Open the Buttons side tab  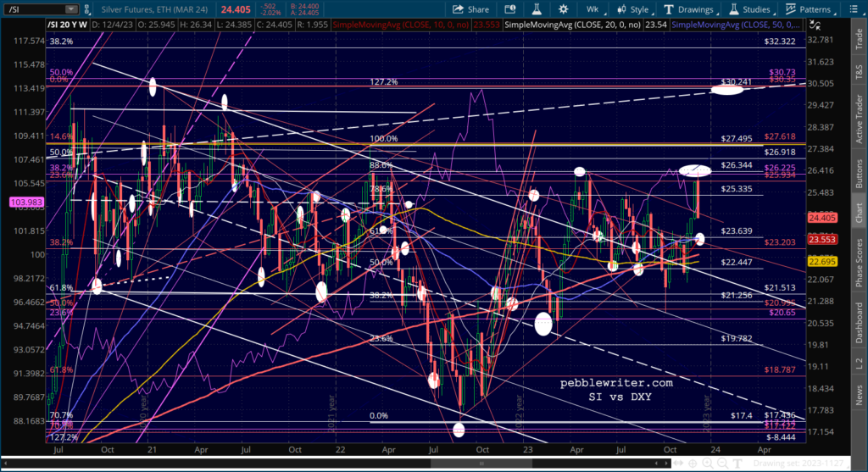pyautogui.click(x=859, y=173)
